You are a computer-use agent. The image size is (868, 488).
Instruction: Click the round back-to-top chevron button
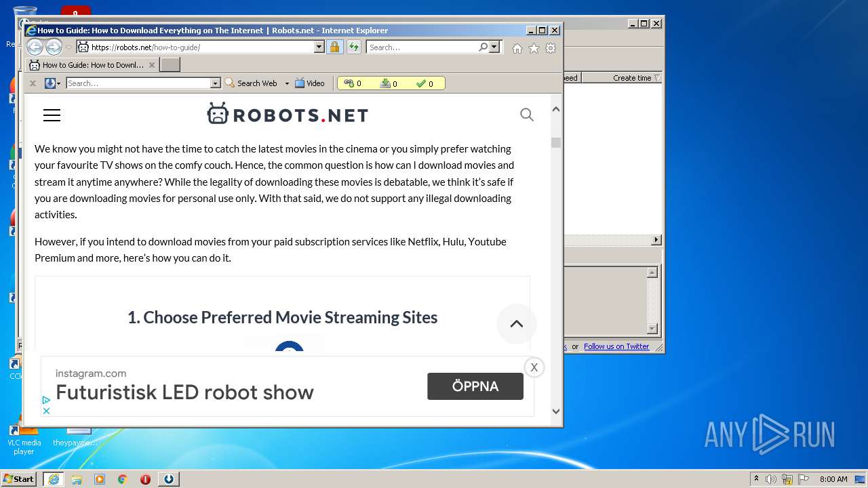(x=517, y=324)
